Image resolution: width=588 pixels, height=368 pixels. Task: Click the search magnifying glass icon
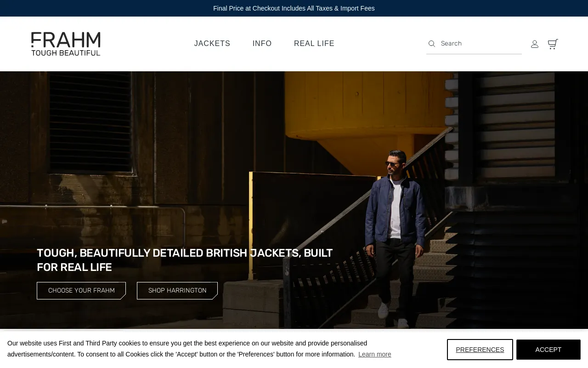pyautogui.click(x=432, y=44)
